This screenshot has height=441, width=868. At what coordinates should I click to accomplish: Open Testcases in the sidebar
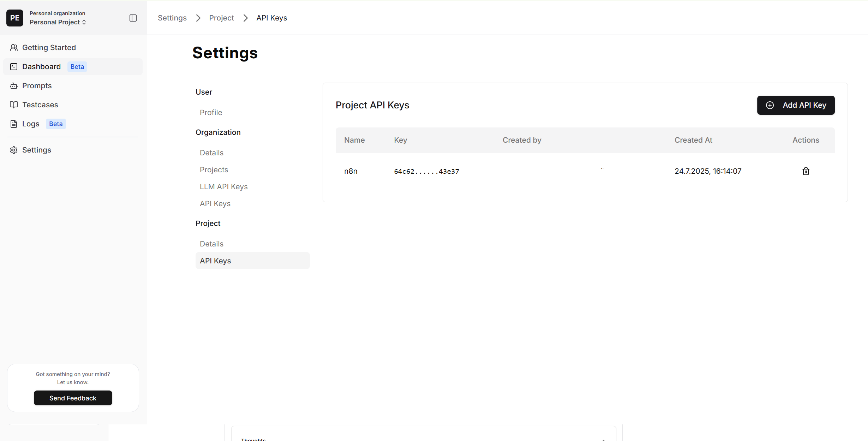click(x=73, y=105)
